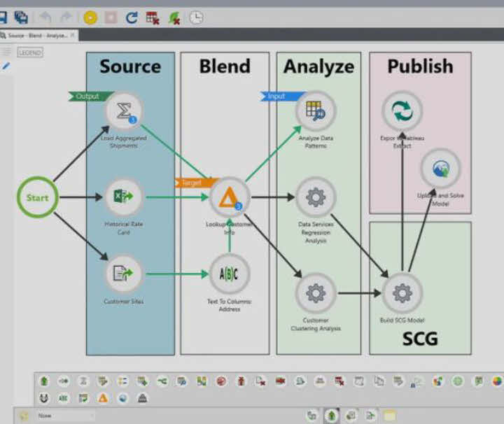This screenshot has height=424, width=504.
Task: Close the Source - Blend - Analyze tab
Action: pos(73,35)
